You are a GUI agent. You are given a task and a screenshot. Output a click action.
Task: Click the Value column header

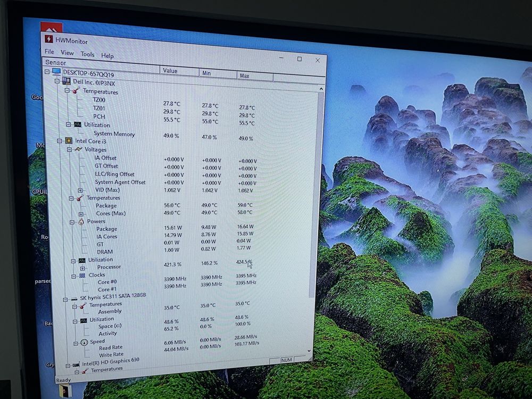(179, 71)
